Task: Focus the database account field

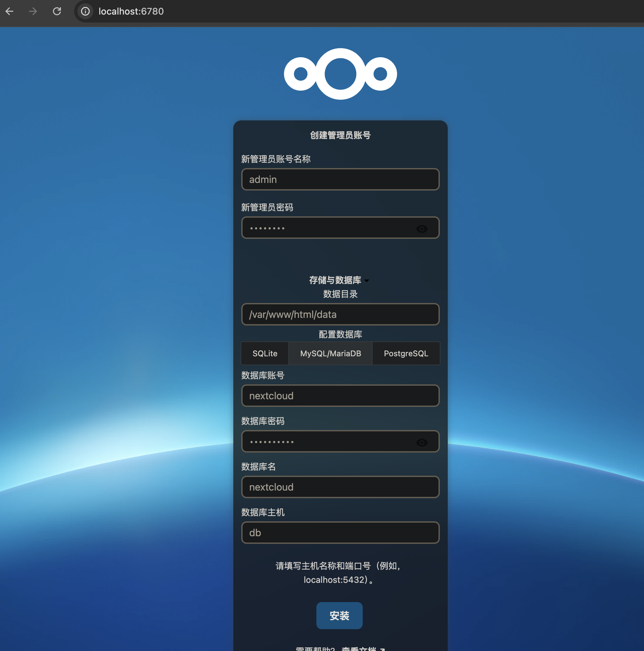Action: 340,396
